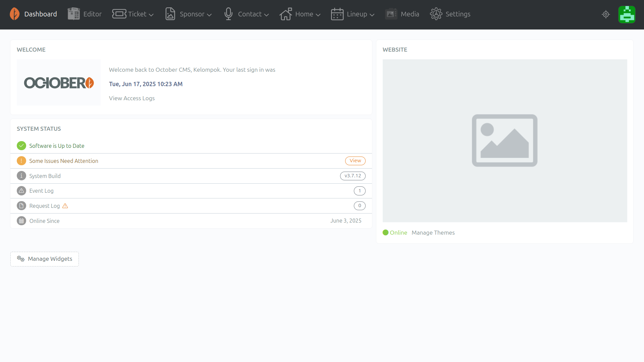
Task: Expand the Ticket dropdown menu
Action: 151,15
